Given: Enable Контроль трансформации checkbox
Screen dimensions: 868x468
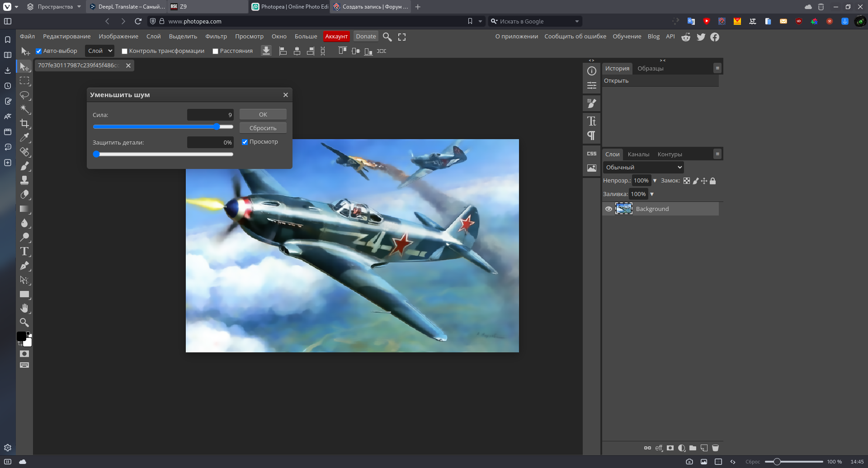Looking at the screenshot, I should (124, 51).
